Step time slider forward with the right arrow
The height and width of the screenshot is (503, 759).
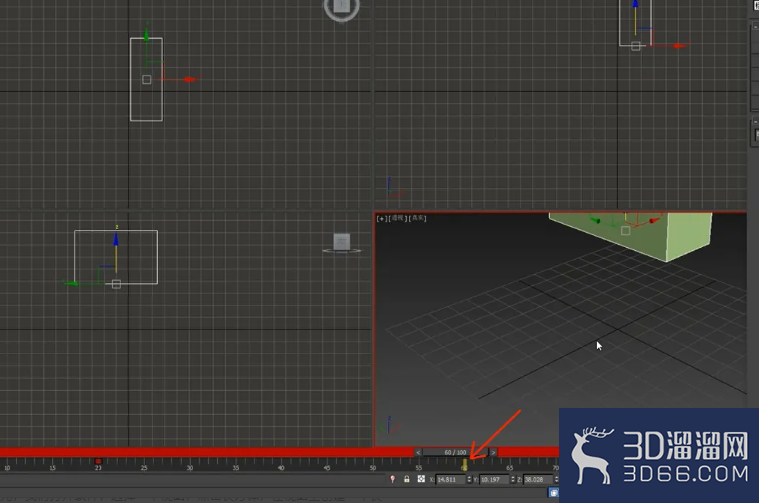click(493, 453)
